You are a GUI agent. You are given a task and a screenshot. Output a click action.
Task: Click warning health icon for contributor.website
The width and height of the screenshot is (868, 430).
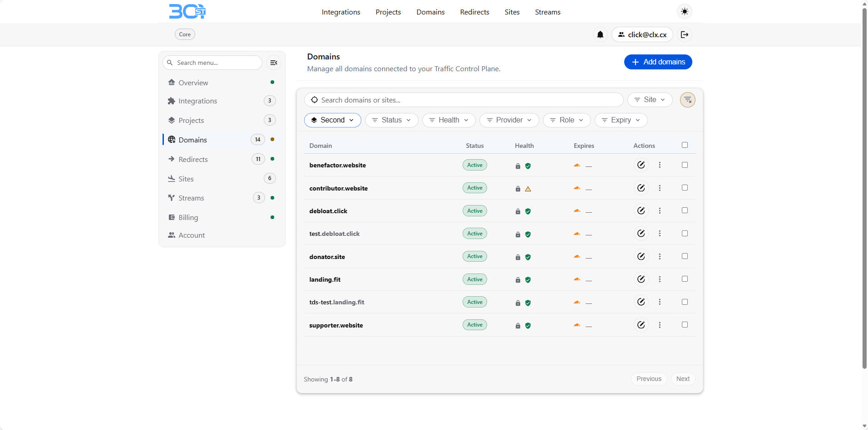tap(528, 189)
